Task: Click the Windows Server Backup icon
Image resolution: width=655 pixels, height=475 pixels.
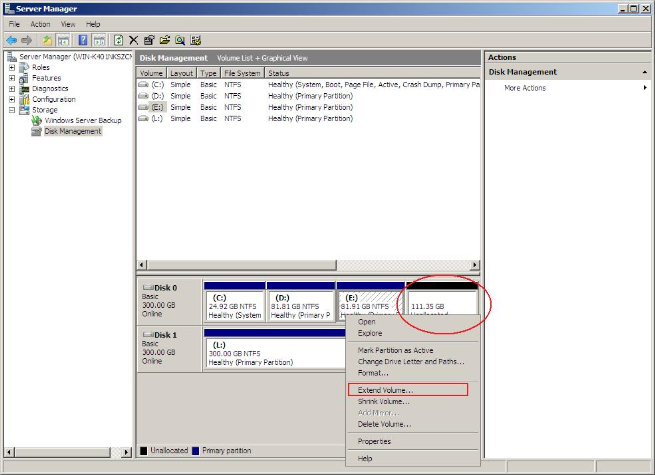Action: [37, 120]
